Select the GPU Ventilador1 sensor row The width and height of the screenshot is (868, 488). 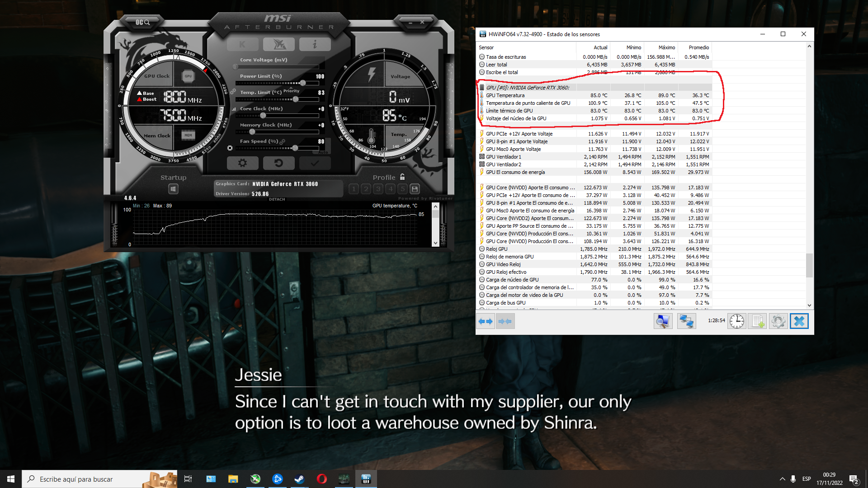pyautogui.click(x=594, y=157)
